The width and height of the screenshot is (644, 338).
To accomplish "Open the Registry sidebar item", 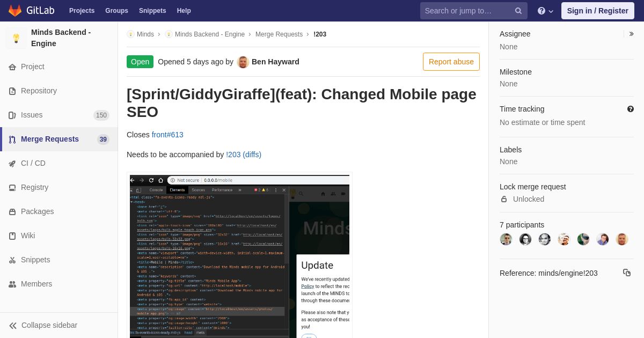I will (x=59, y=187).
